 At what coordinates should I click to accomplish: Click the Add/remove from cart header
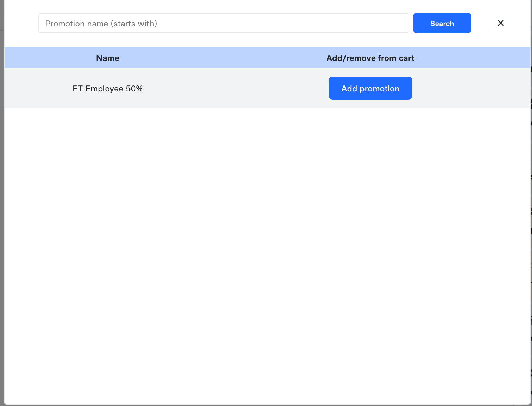point(370,58)
